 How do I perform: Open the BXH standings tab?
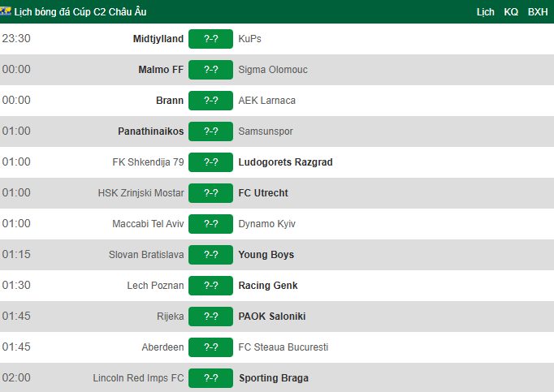point(538,12)
